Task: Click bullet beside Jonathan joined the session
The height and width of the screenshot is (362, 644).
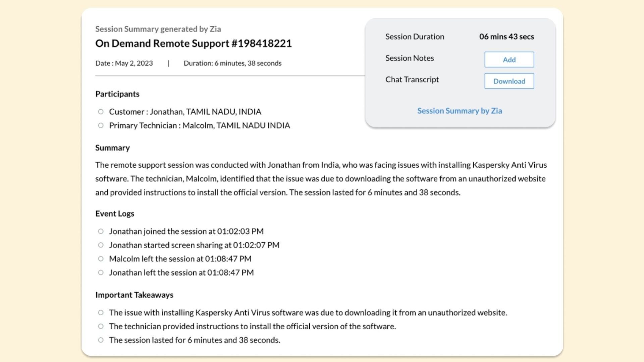Action: [x=101, y=231]
